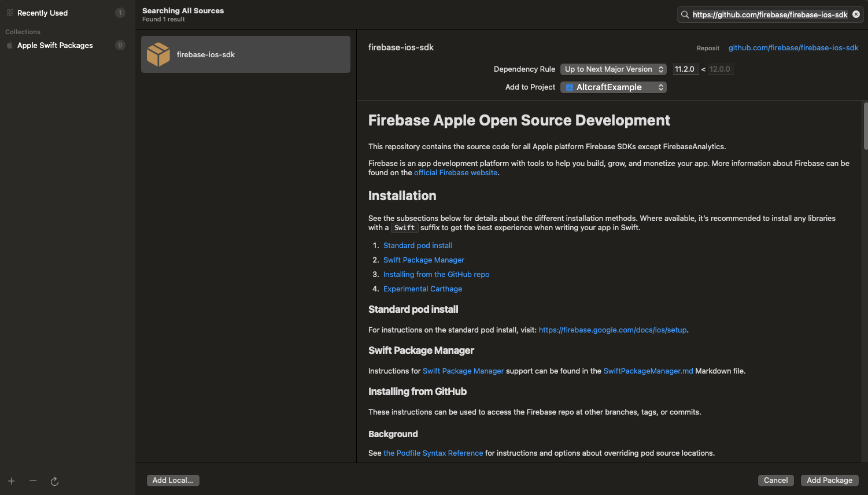Click the minus remove collection icon

[33, 481]
